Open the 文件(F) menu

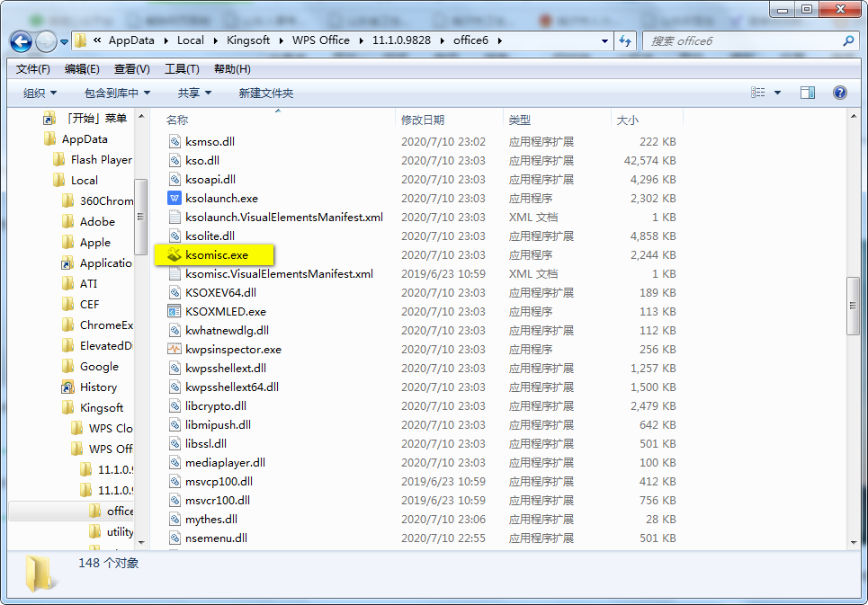(32, 69)
